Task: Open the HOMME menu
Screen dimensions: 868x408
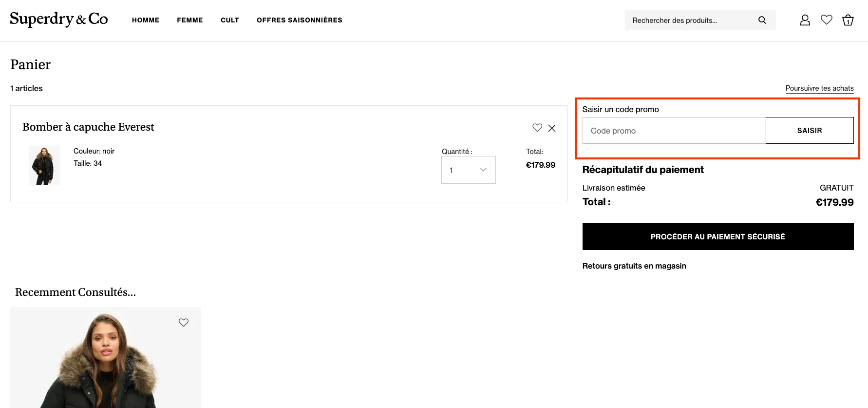Action: coord(146,20)
